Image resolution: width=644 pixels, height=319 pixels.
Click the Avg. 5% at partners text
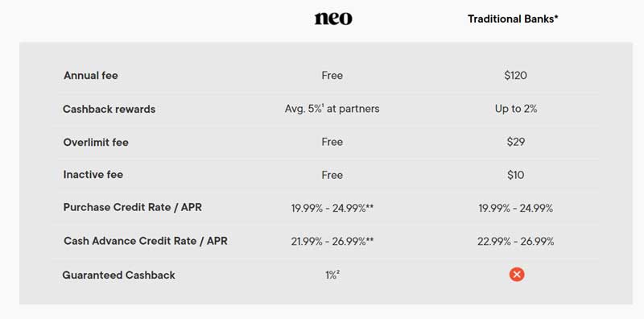[332, 109]
